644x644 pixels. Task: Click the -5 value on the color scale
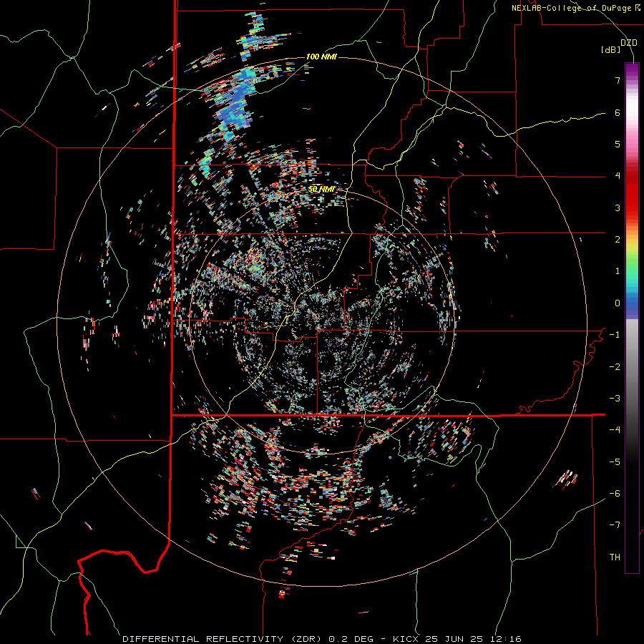[x=615, y=462]
